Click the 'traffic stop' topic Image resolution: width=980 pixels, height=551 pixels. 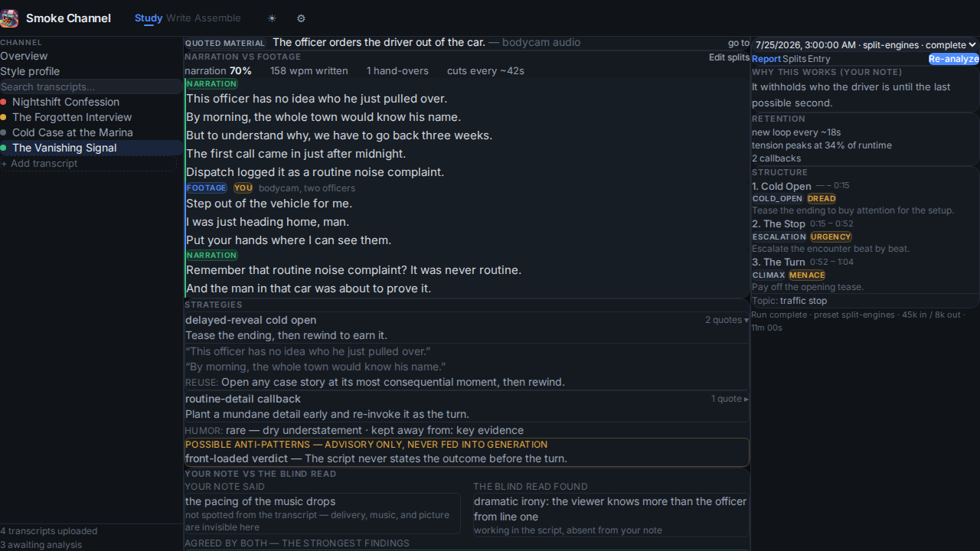point(803,301)
